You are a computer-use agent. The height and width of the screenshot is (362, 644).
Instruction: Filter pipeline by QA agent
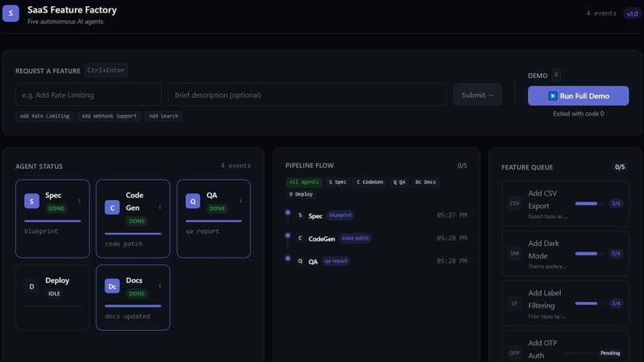(399, 182)
